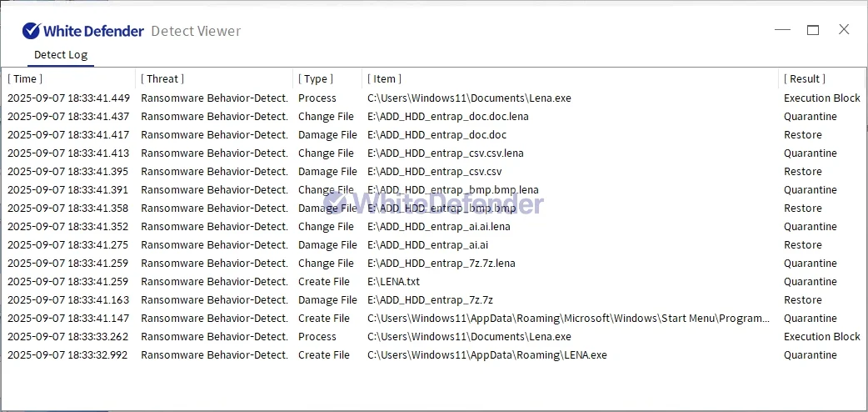Minimize the Detect Viewer window
The height and width of the screenshot is (412, 868).
pyautogui.click(x=782, y=30)
